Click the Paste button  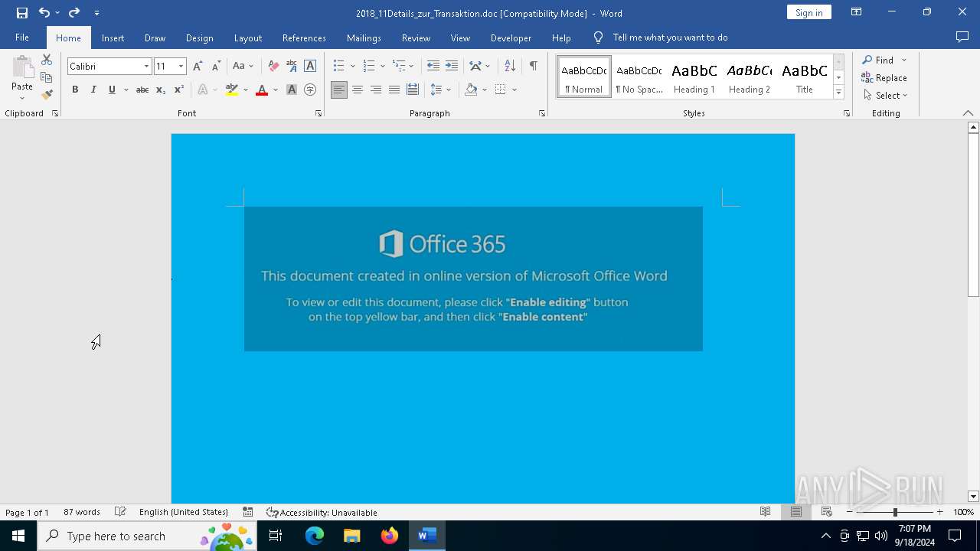(22, 78)
